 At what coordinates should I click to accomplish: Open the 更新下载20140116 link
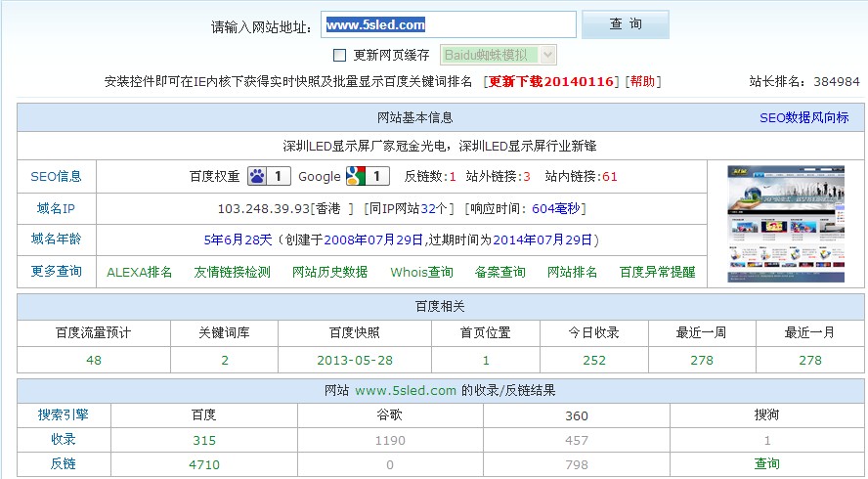tap(550, 81)
